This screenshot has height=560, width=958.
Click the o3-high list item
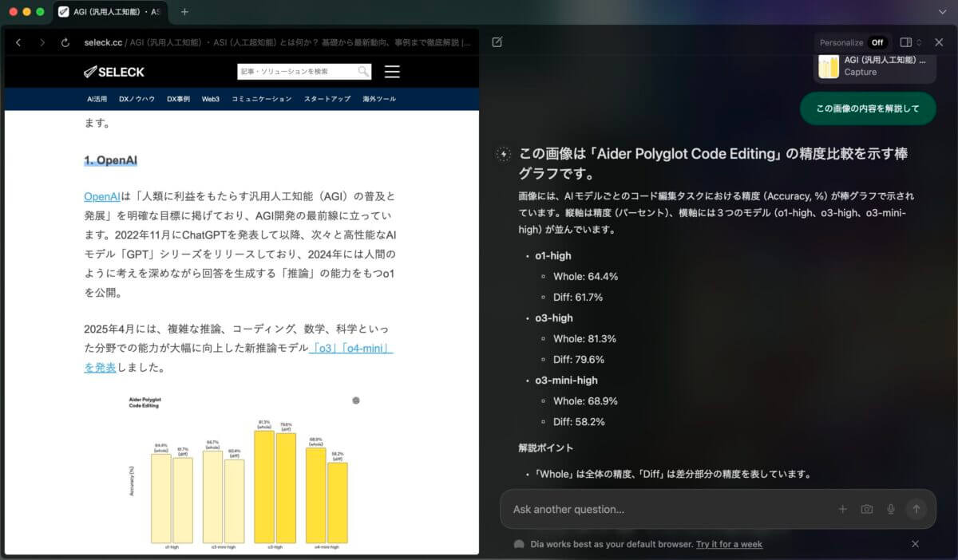tap(554, 318)
